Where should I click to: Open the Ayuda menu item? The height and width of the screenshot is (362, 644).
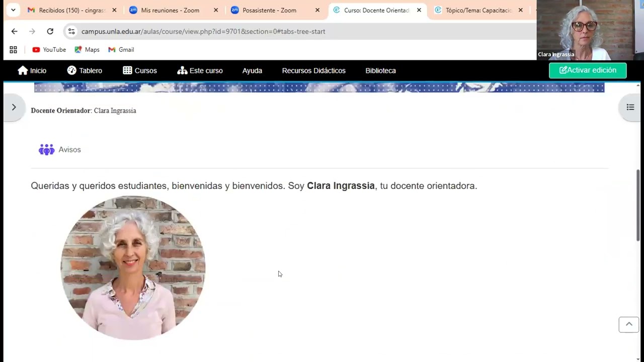pyautogui.click(x=252, y=70)
